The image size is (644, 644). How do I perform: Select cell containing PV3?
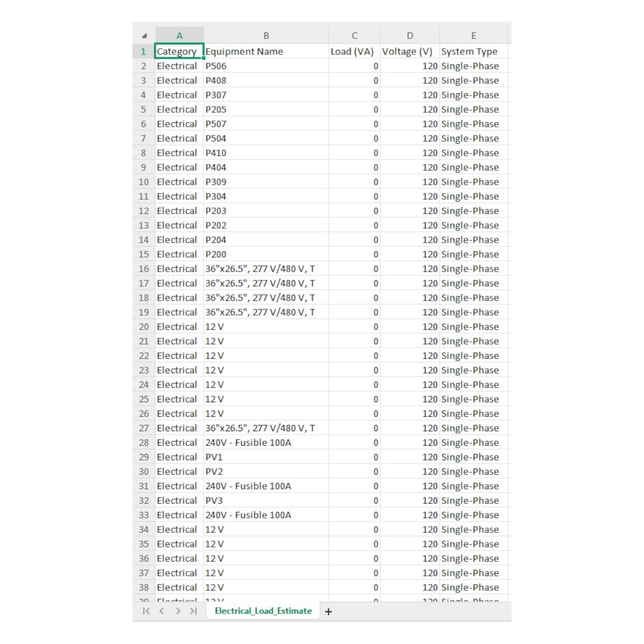266,500
